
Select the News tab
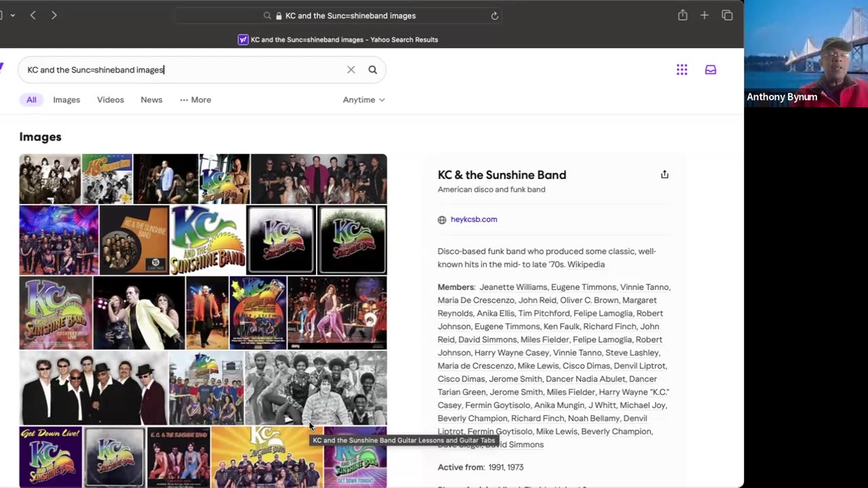(x=151, y=100)
